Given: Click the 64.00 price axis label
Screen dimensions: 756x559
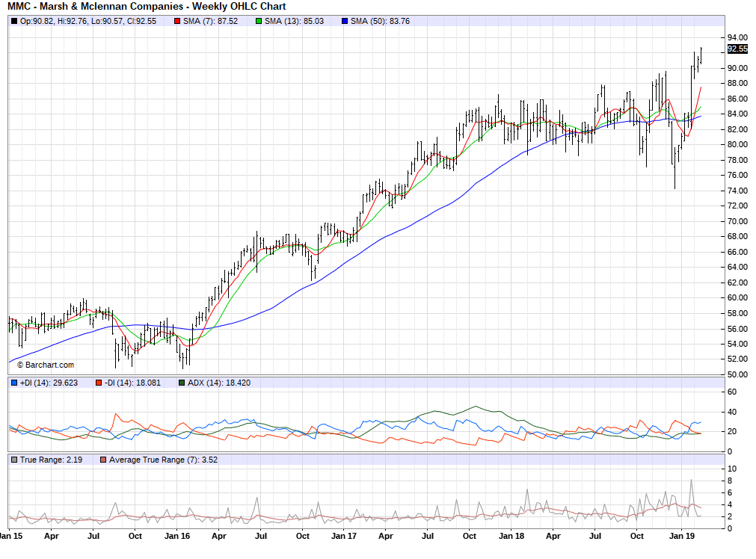Looking at the screenshot, I should coord(737,267).
